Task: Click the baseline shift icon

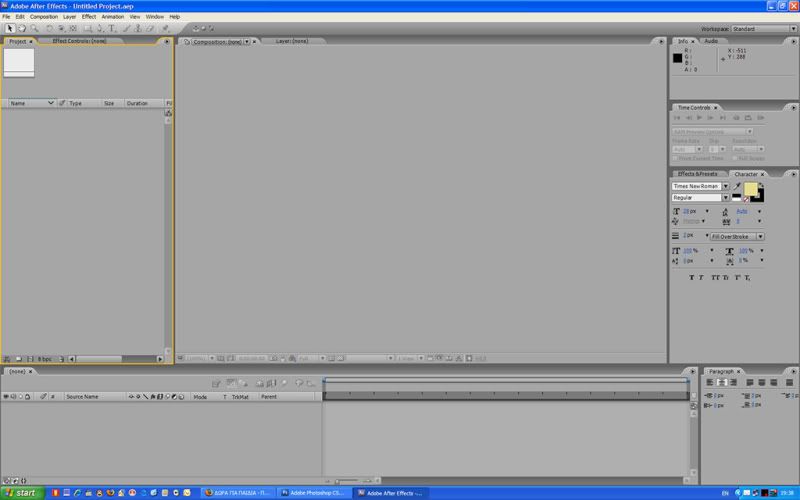Action: tap(676, 261)
